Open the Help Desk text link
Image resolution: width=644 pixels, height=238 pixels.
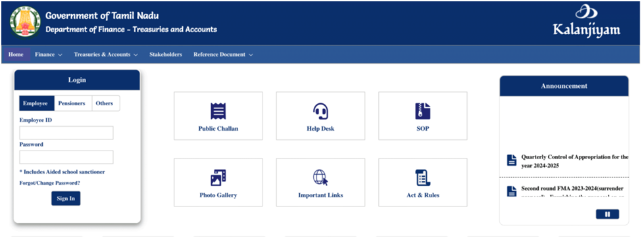click(320, 129)
